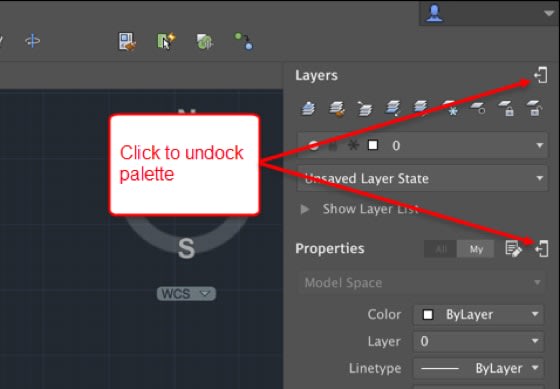Click the green layered clip toolbar icon
Viewport: 560px width, 389px height.
click(x=205, y=41)
